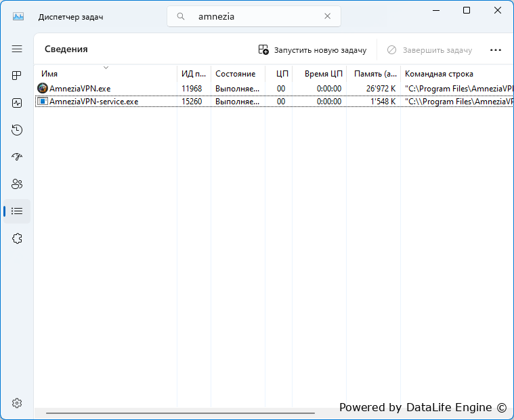Click the sort chevron above Имя
The image size is (514, 420).
coord(106,68)
